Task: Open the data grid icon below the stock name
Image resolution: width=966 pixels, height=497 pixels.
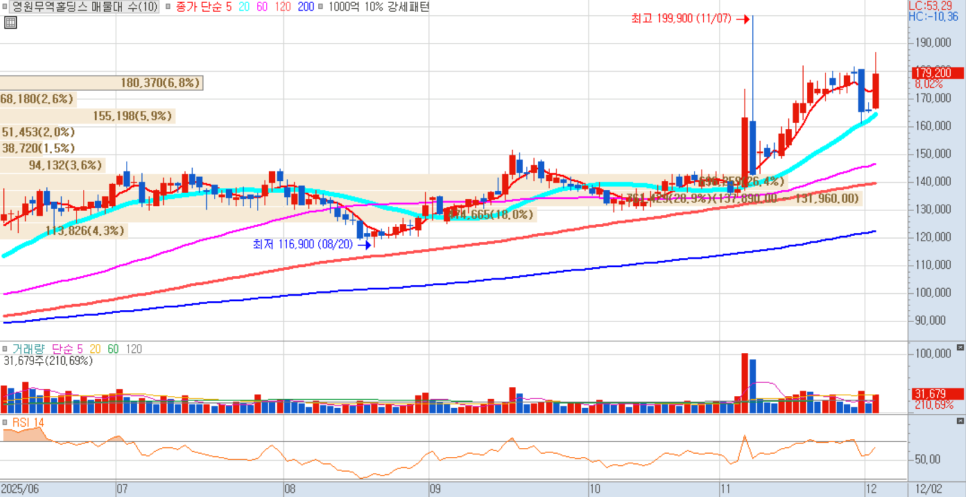Action: pos(10,23)
